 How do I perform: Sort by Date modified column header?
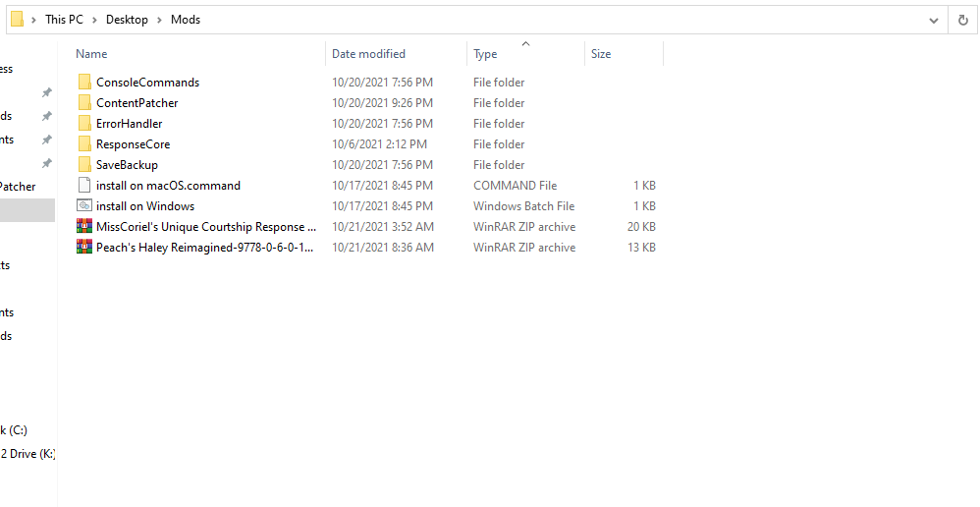368,54
